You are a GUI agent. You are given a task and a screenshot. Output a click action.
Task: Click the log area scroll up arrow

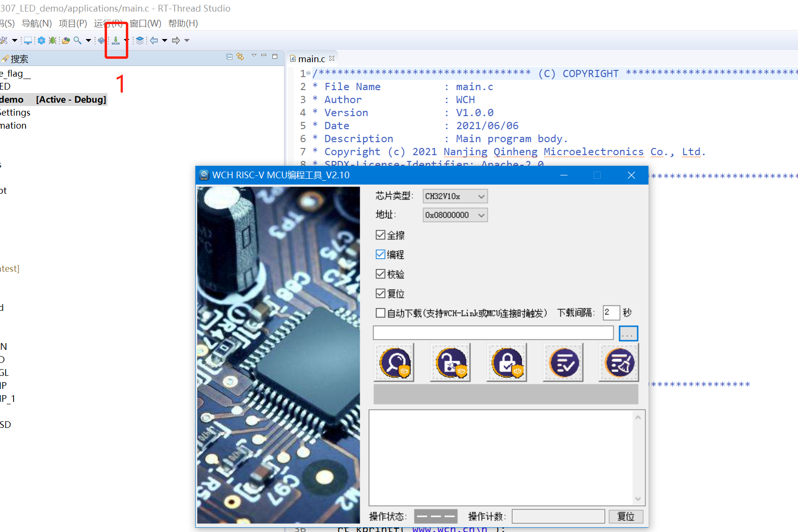pos(638,417)
